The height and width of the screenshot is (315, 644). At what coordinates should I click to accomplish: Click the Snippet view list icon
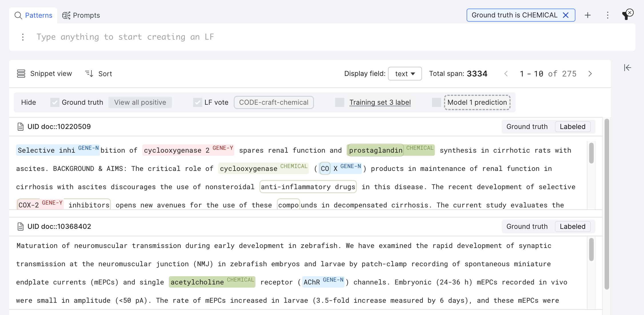coord(21,74)
